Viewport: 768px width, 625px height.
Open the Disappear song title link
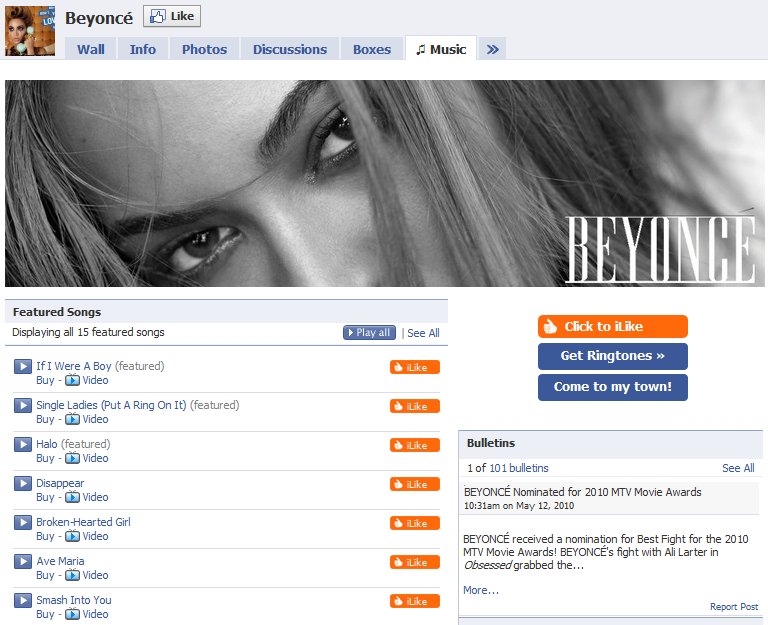tap(60, 483)
